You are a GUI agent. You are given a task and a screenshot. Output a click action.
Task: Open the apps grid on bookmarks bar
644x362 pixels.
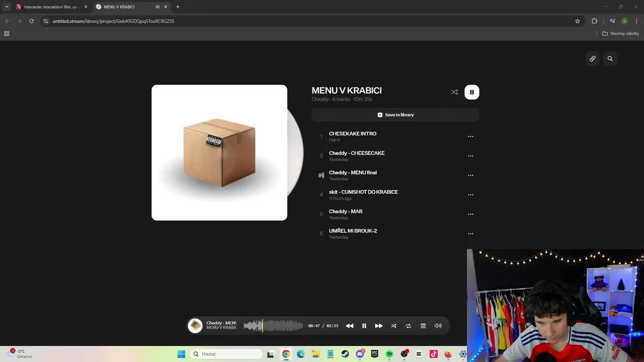[7, 34]
